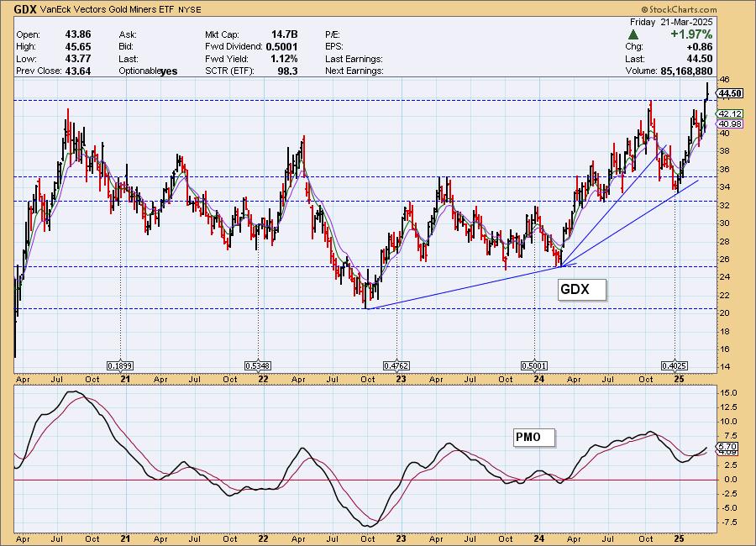The width and height of the screenshot is (756, 546).
Task: Click the 0.0 PMO axis label
Action: pyautogui.click(x=731, y=480)
